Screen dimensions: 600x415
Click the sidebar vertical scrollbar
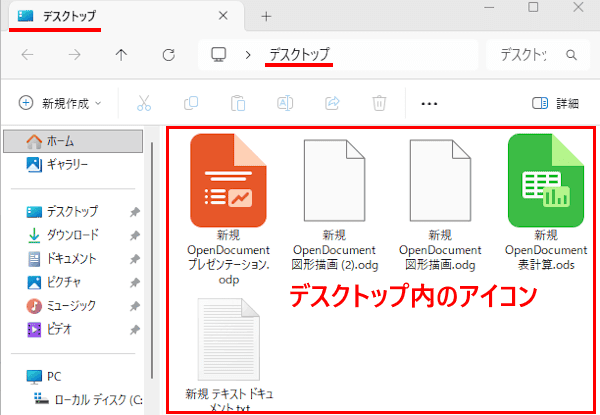click(x=152, y=260)
